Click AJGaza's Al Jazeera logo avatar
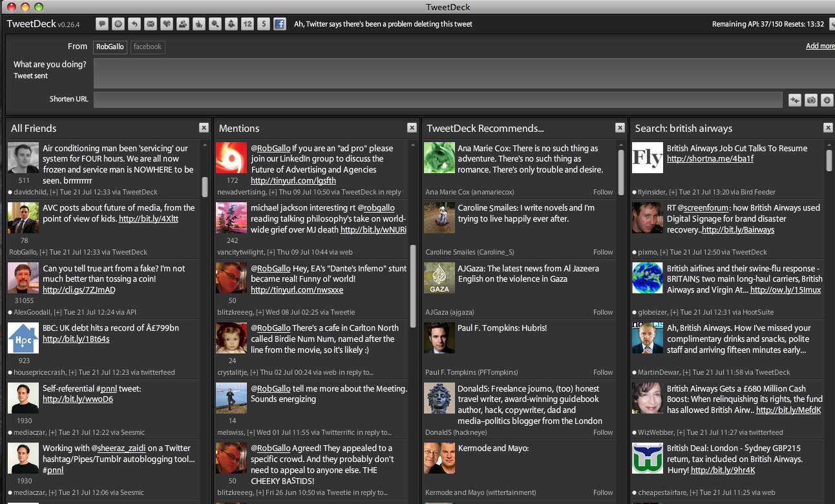The image size is (835, 504). [x=439, y=278]
